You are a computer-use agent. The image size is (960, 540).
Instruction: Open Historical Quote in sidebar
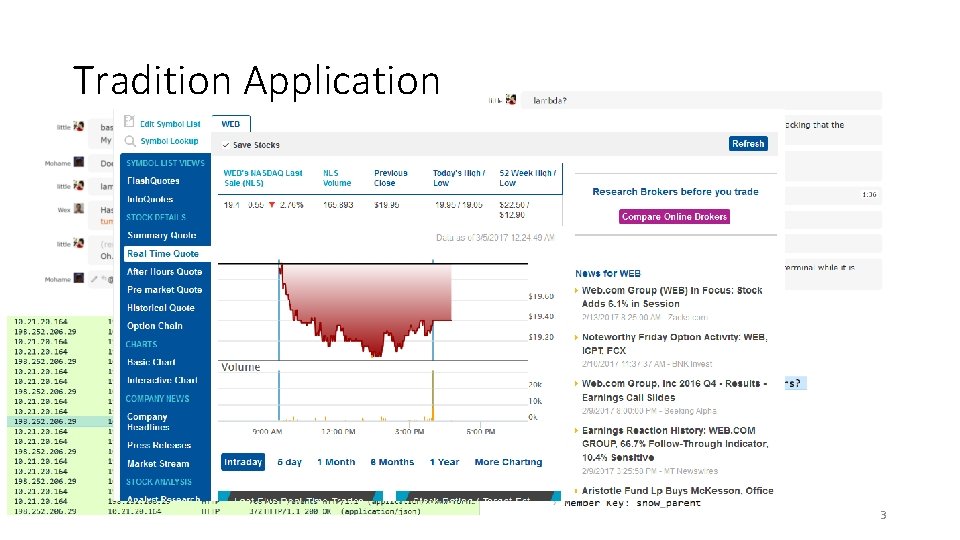click(x=160, y=307)
